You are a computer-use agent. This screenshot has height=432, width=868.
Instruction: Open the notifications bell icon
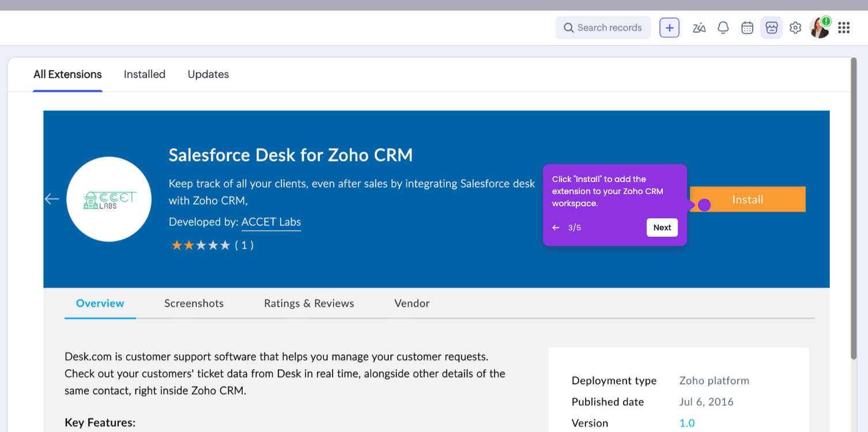point(723,28)
